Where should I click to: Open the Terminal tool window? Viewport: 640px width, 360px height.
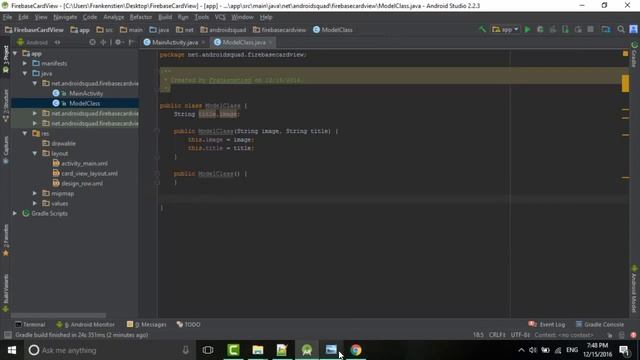pos(30,324)
